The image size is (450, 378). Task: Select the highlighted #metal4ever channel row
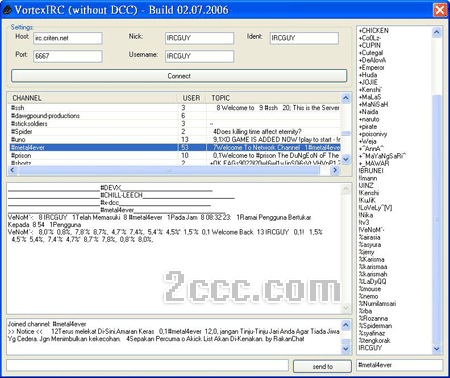[x=174, y=148]
